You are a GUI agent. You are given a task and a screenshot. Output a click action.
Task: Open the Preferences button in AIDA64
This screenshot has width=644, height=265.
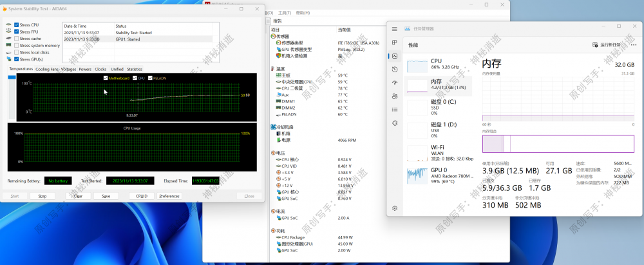click(169, 196)
